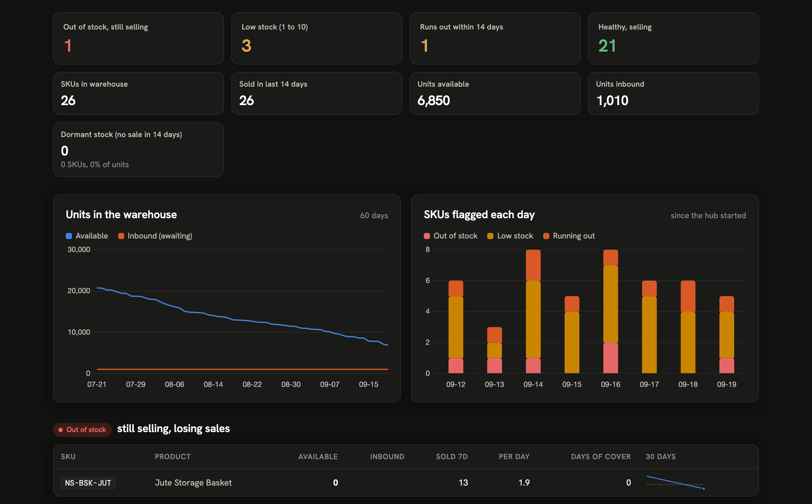Open the Low stock (1 to 10) card
The height and width of the screenshot is (504, 812).
click(316, 38)
